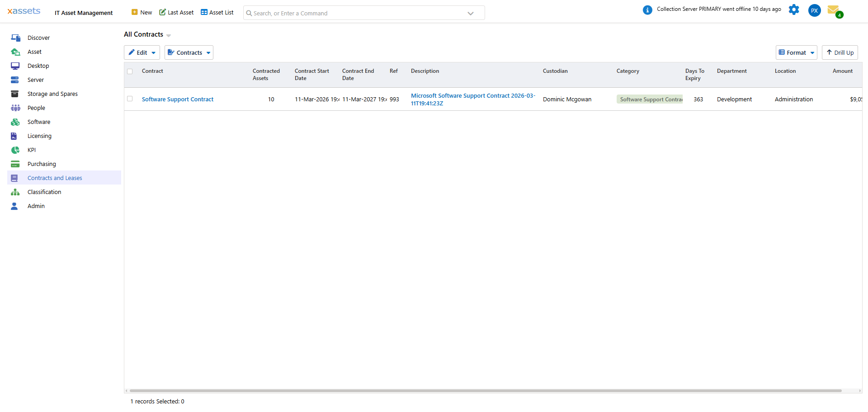Click the PX user avatar
Image resolution: width=868 pixels, height=412 pixels.
pyautogui.click(x=814, y=10)
